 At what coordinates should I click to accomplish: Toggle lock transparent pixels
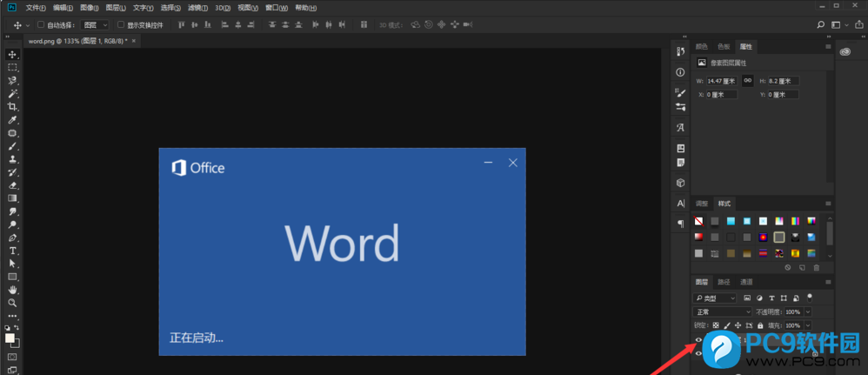click(716, 325)
